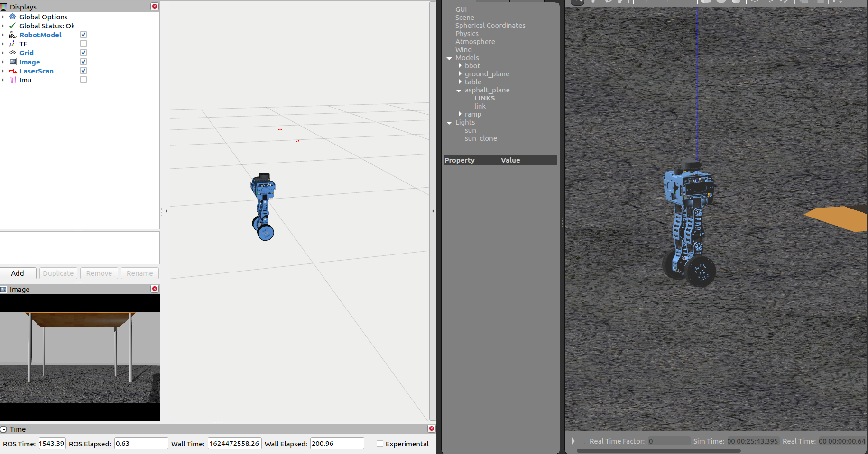868x454 pixels.
Task: Select Physics in the world tree
Action: (x=467, y=34)
